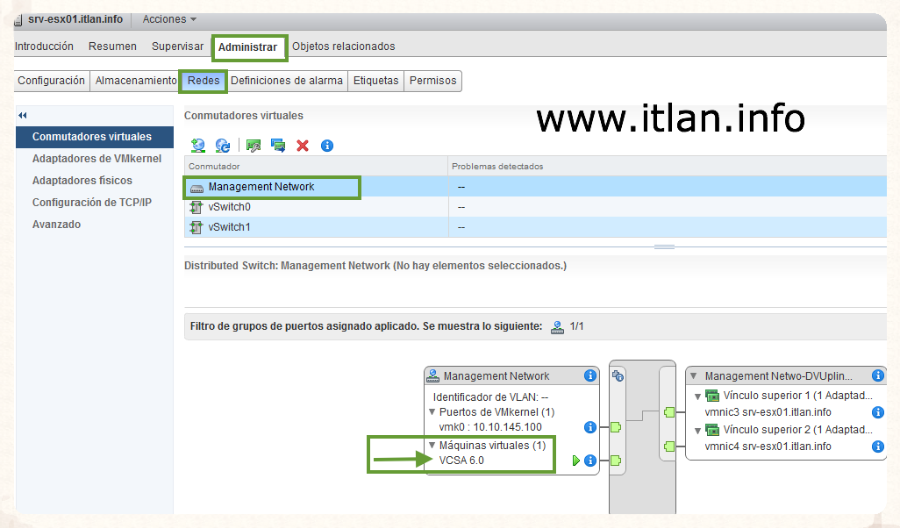
Task: Switch to the Supervisar tab
Action: click(x=177, y=46)
